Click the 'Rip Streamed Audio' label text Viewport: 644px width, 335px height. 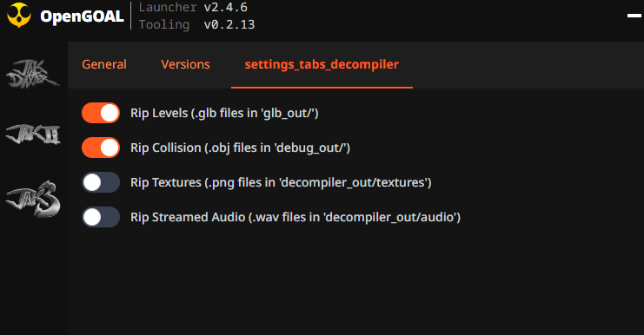point(188,217)
